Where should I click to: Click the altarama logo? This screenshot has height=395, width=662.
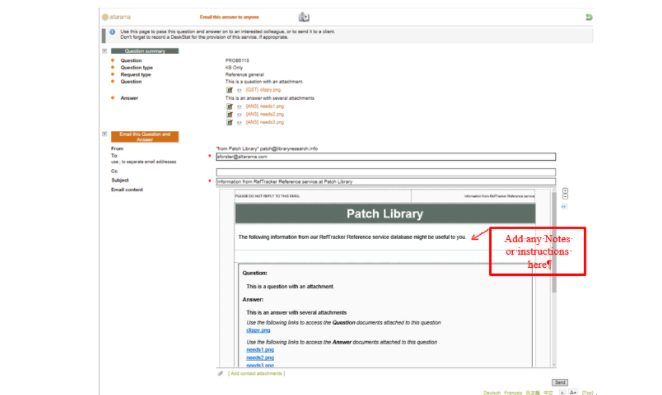[116, 17]
